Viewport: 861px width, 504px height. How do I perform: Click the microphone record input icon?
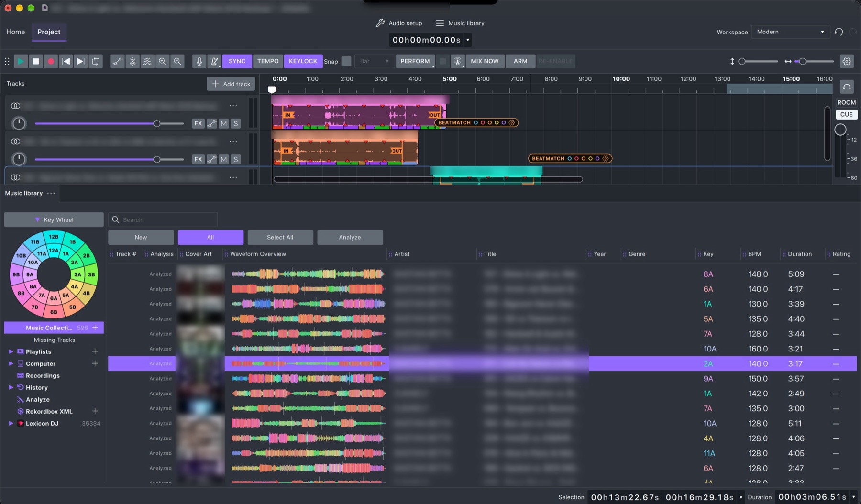[x=199, y=61]
